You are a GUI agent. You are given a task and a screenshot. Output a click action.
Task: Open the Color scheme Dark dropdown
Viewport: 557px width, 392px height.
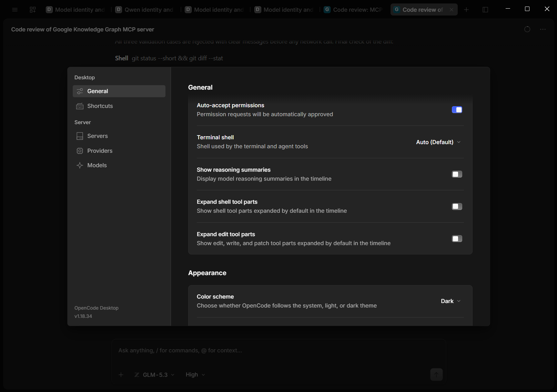450,301
